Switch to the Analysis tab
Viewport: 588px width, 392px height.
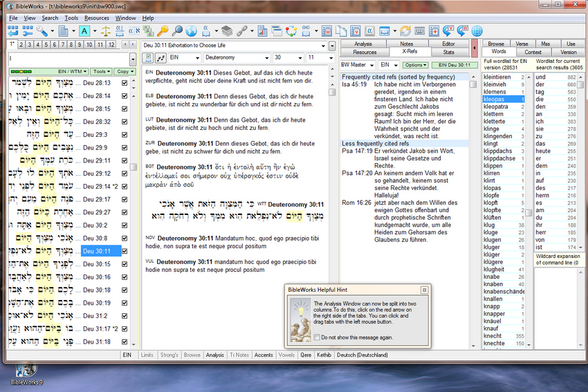coord(363,44)
